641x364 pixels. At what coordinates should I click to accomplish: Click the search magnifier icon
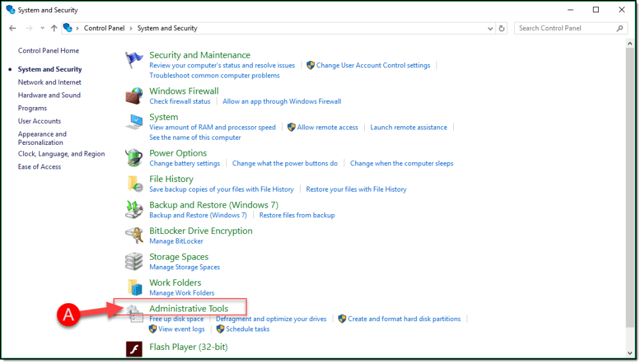(620, 28)
